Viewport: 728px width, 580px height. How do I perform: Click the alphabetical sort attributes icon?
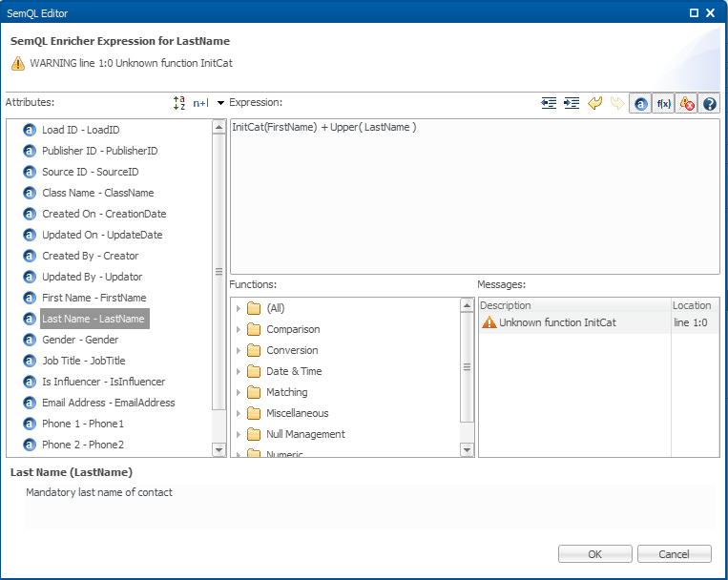[179, 103]
